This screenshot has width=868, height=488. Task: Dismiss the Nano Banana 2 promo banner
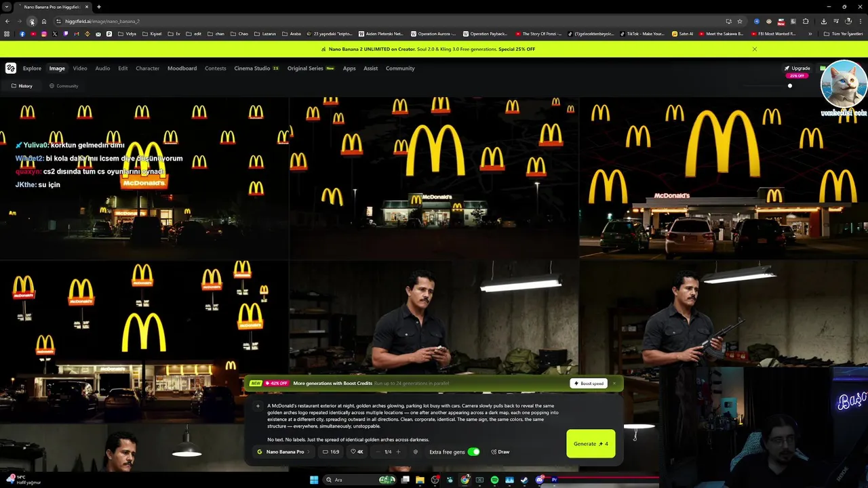click(754, 49)
